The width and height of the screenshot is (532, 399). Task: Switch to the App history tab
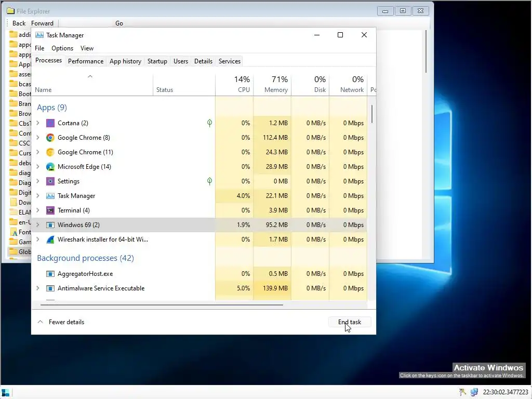pyautogui.click(x=125, y=61)
